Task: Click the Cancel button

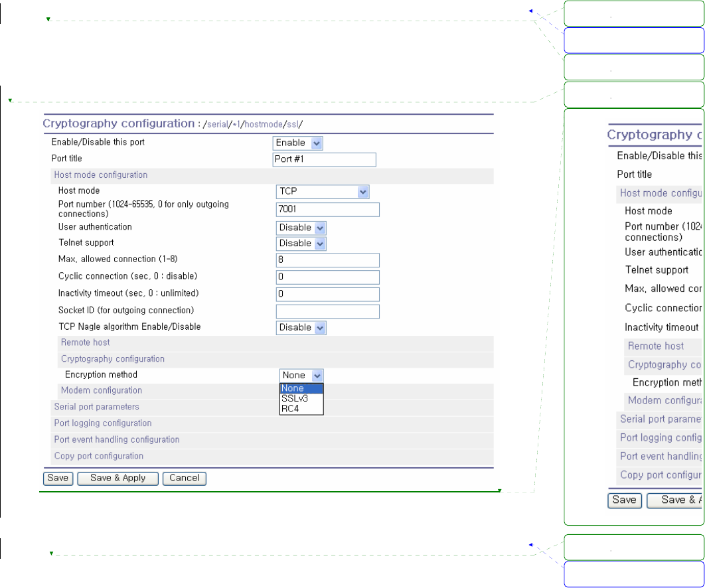Action: coord(185,478)
